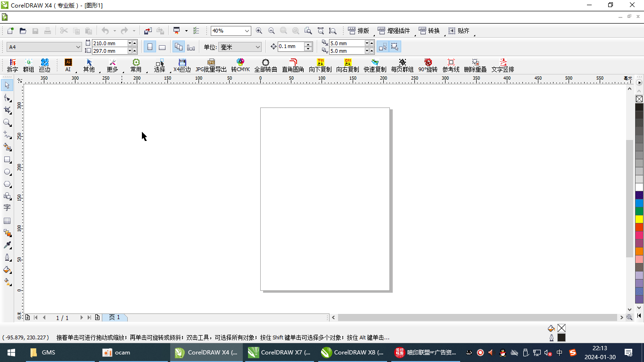
Task: Click the 向右复制 button
Action: point(347,66)
